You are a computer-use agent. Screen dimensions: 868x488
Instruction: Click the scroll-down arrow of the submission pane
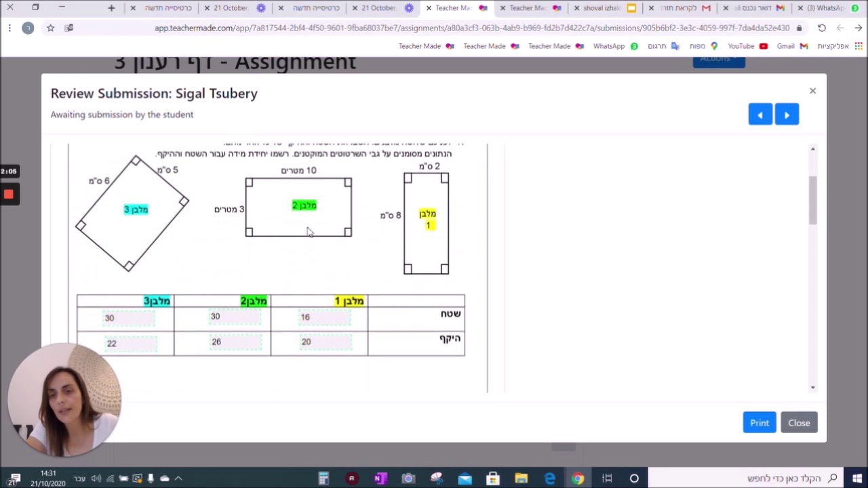[x=812, y=388]
